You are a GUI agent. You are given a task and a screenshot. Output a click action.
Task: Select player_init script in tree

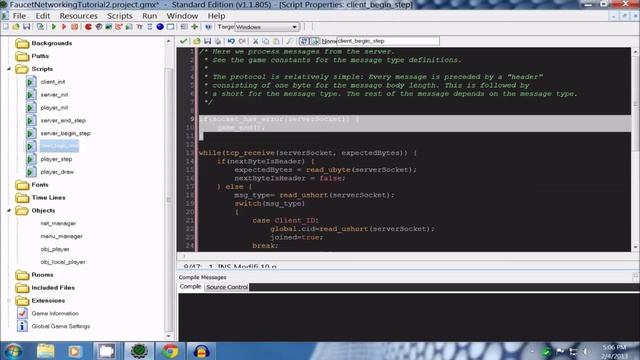[54, 108]
